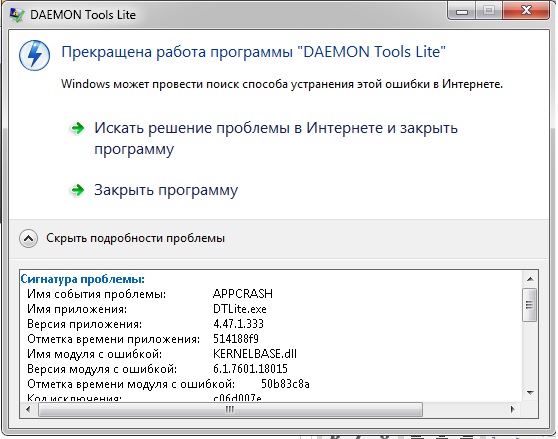Click the "Отметка времени модуля с ошибкой:" label
Screen dimensions: 558x439
131,384
